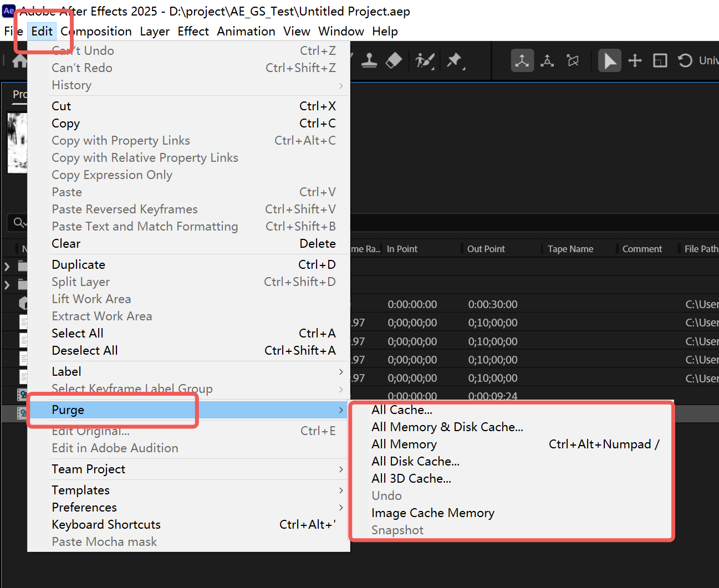Screen dimensions: 719x588
Task: Click the 0:00:30:00 out point value
Action: [493, 304]
